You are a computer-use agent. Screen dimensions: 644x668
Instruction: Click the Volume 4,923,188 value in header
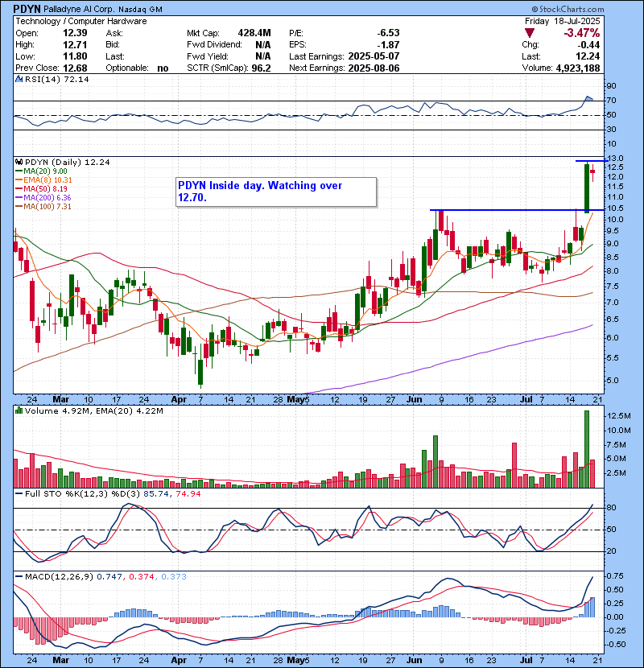coord(577,68)
